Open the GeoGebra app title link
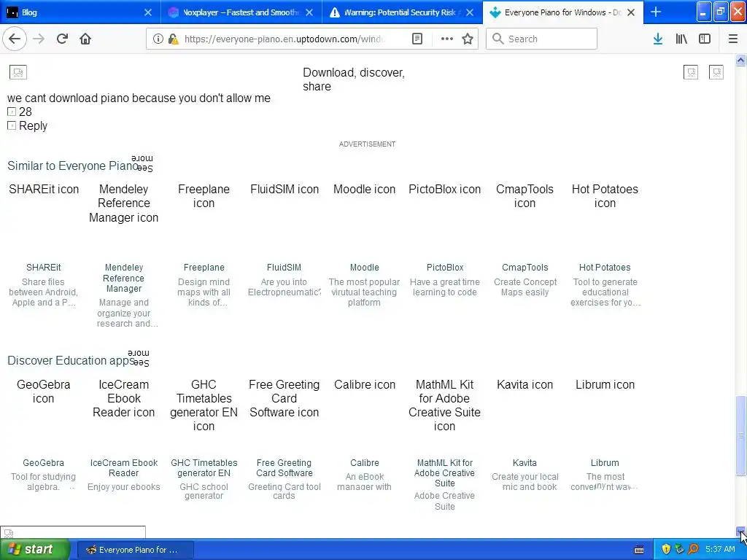The height and width of the screenshot is (560, 747). [x=43, y=463]
